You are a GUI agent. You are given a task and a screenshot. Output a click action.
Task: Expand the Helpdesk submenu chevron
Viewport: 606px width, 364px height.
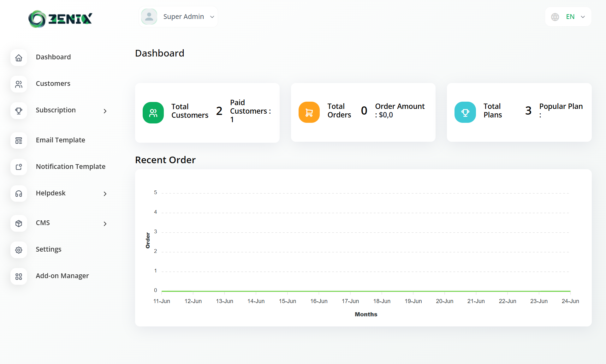click(x=105, y=194)
